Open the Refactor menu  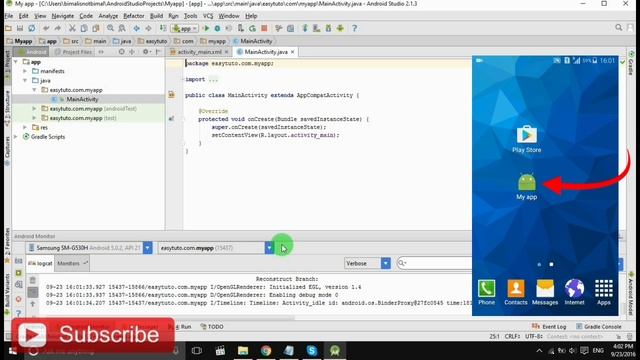pyautogui.click(x=133, y=16)
